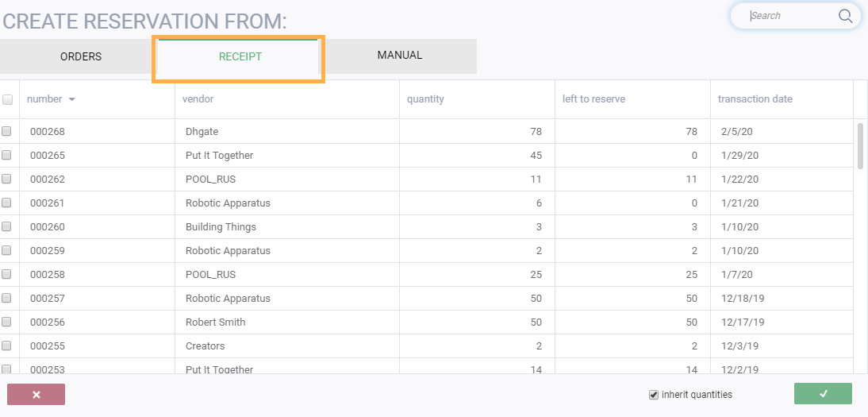Screen dimensions: 868x417
Task: Select the Dhgate receipt row
Action: tap(202, 131)
